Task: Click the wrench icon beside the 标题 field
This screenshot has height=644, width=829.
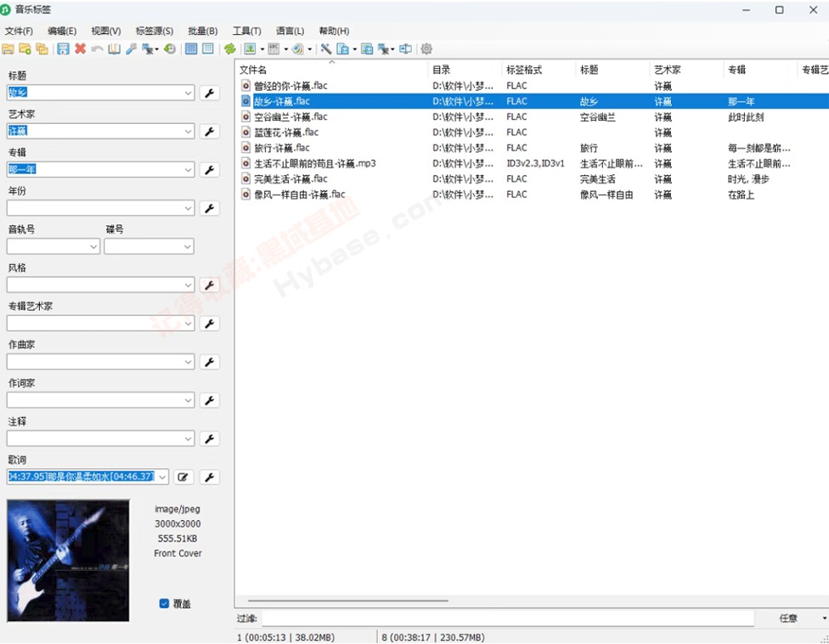Action: pos(209,93)
